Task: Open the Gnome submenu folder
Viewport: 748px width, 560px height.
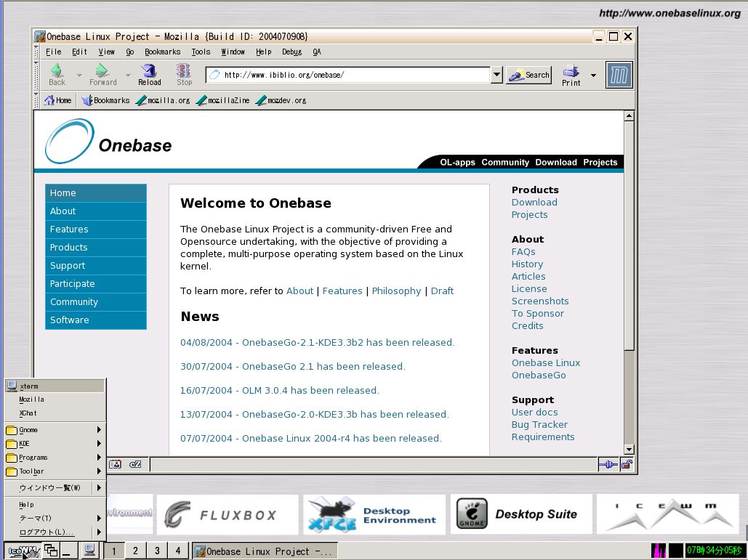Action: click(x=55, y=430)
